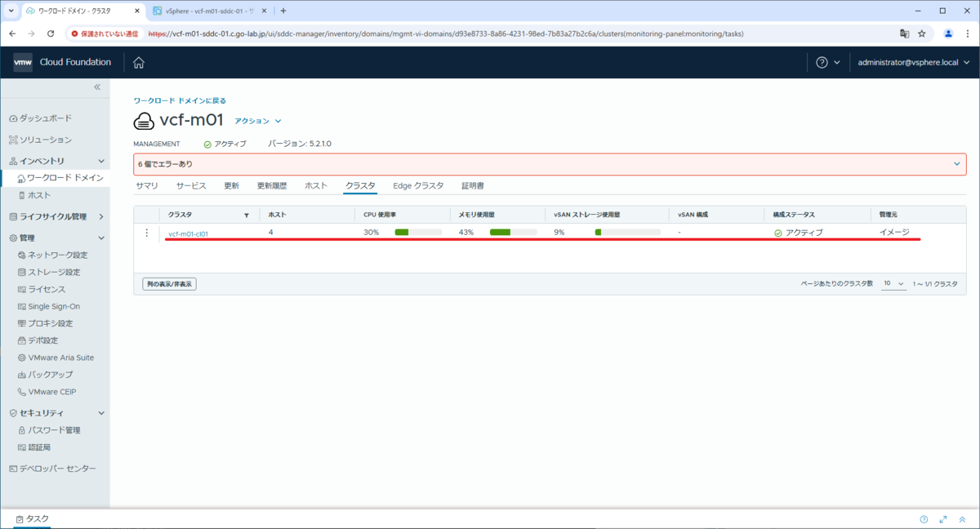Switch to the 更新 tab
The width and height of the screenshot is (980, 529).
tap(232, 186)
